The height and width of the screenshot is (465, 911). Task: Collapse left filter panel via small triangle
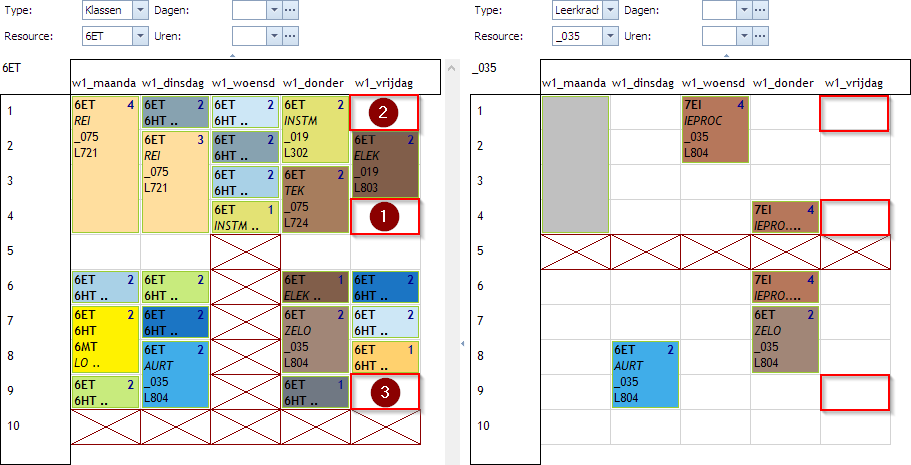click(232, 56)
